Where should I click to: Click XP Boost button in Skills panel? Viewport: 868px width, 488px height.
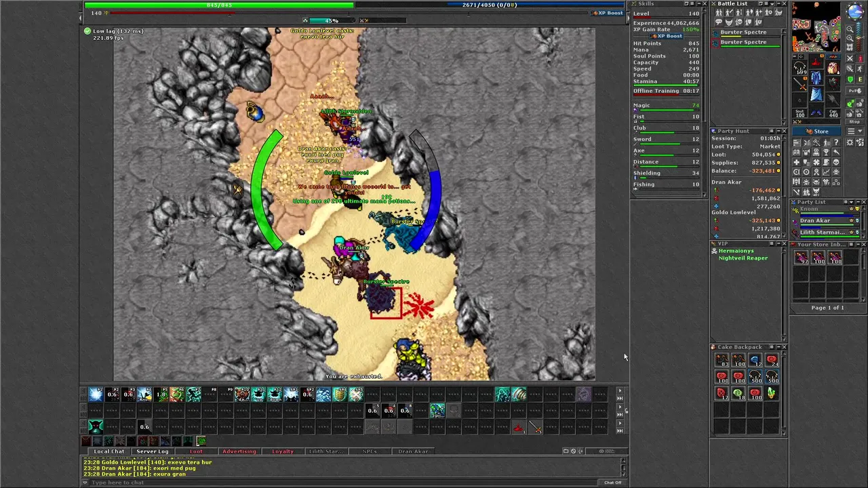668,36
